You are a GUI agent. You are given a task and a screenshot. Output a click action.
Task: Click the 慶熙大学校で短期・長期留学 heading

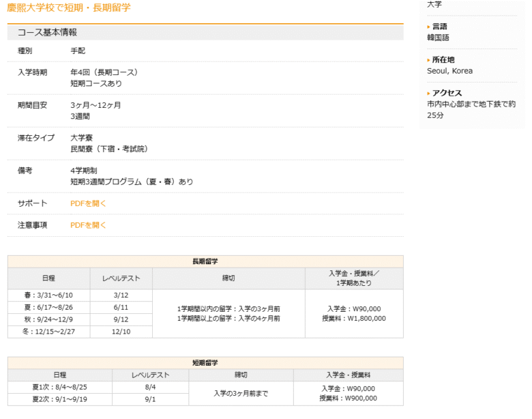click(68, 8)
